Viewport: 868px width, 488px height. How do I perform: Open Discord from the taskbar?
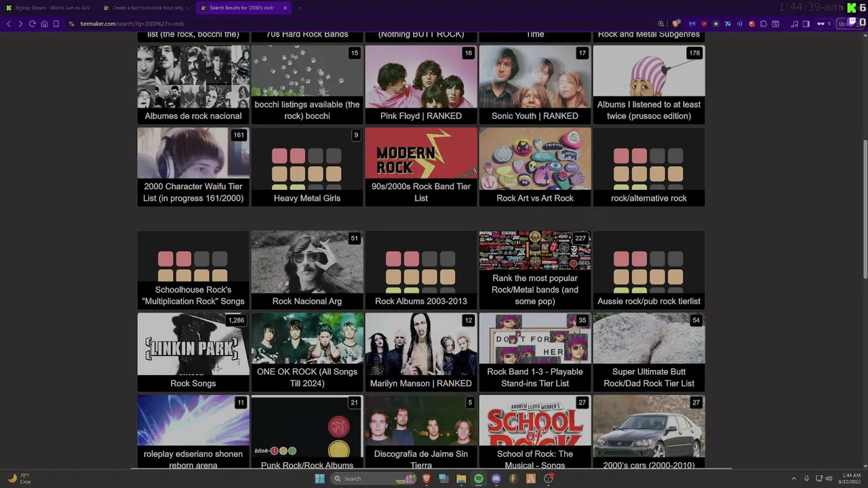point(496,479)
